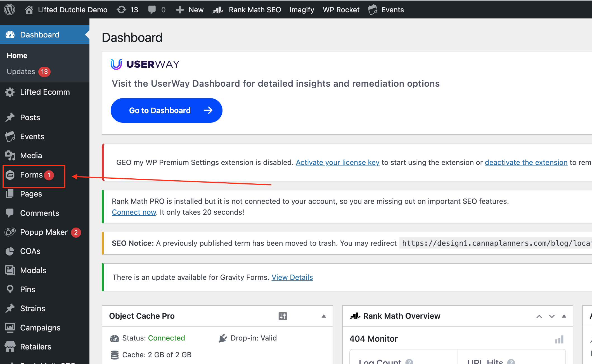The width and height of the screenshot is (592, 364).
Task: Open the Retailers store menu item
Action: (x=35, y=347)
